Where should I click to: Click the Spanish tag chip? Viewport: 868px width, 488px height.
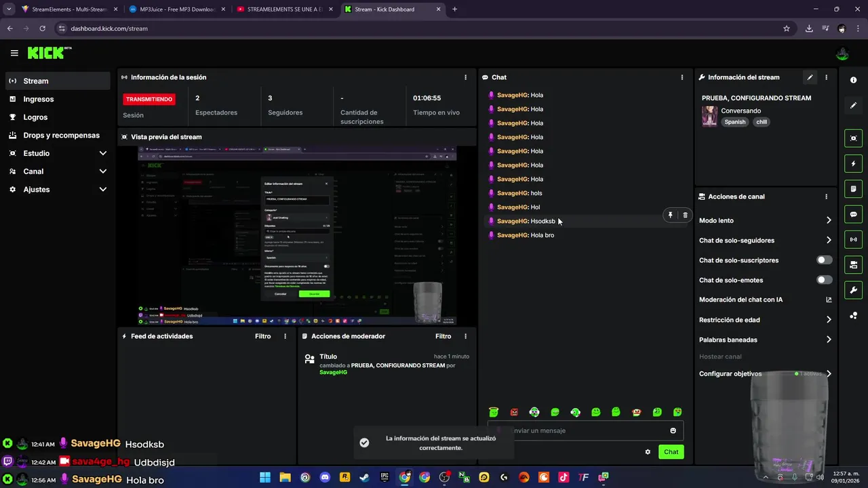734,122
